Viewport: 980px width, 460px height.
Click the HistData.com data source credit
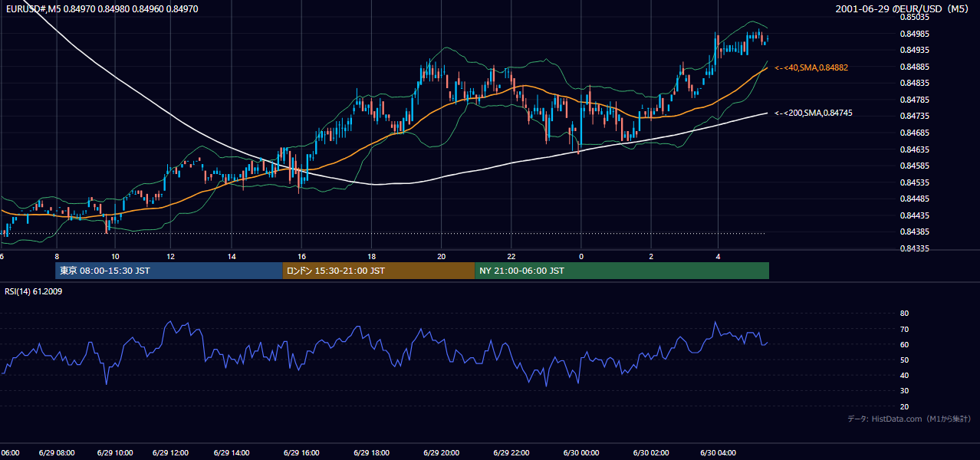tap(909, 419)
